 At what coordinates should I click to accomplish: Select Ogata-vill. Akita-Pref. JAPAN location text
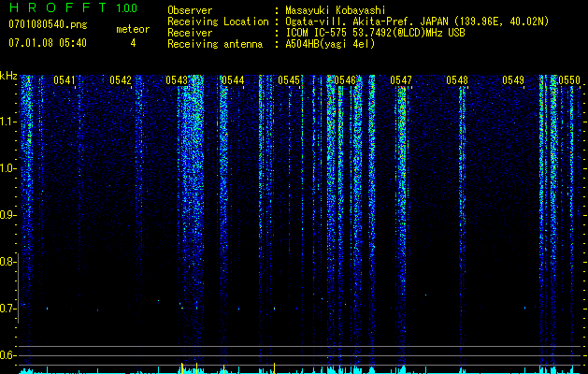coord(417,22)
